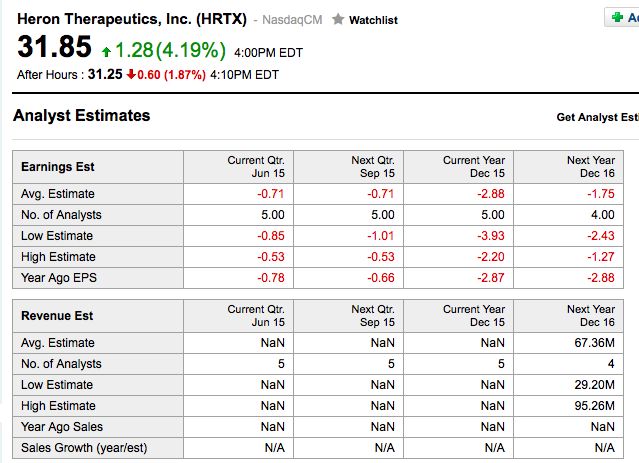Click the Watchlist star icon
639x463 pixels.
point(338,19)
